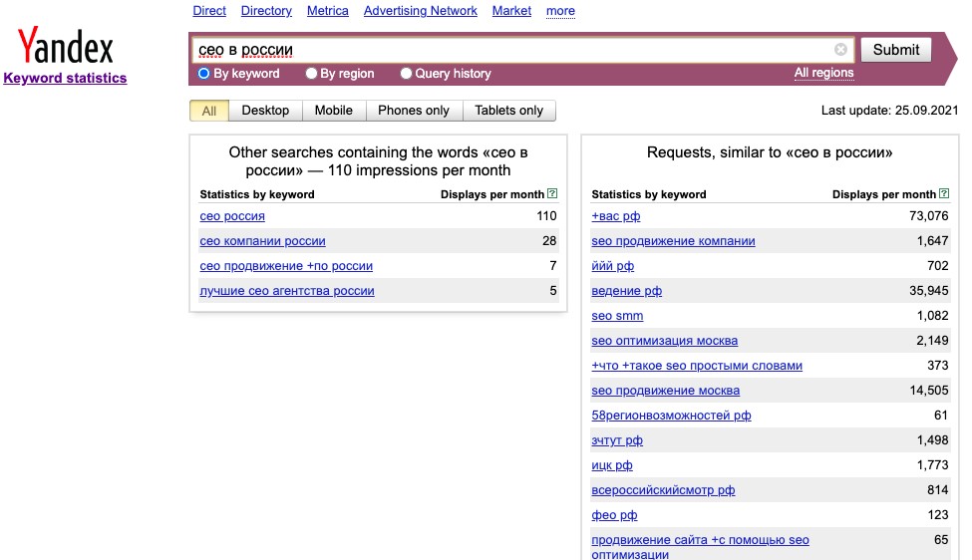Open keyword link лучшие сео агентства россии
The width and height of the screenshot is (972, 560).
(x=287, y=291)
